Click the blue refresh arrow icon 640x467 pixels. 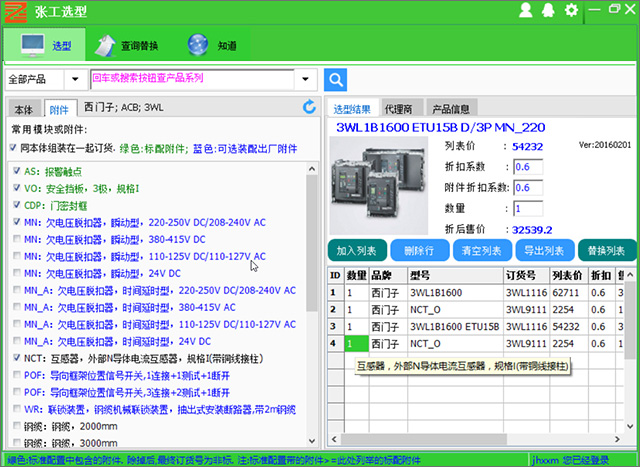coord(309,106)
